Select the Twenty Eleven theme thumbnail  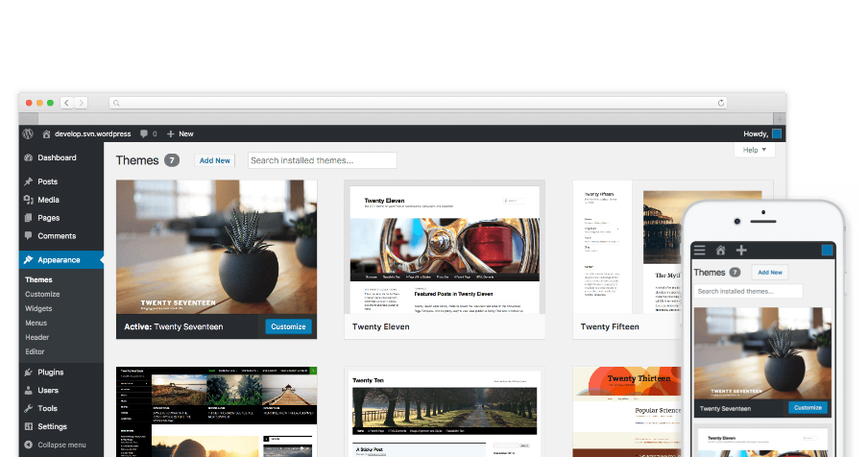(445, 250)
